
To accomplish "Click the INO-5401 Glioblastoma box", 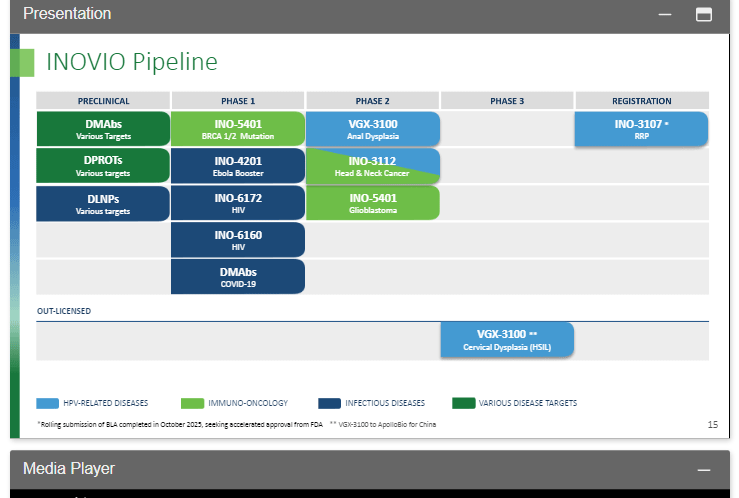I will click(x=373, y=203).
